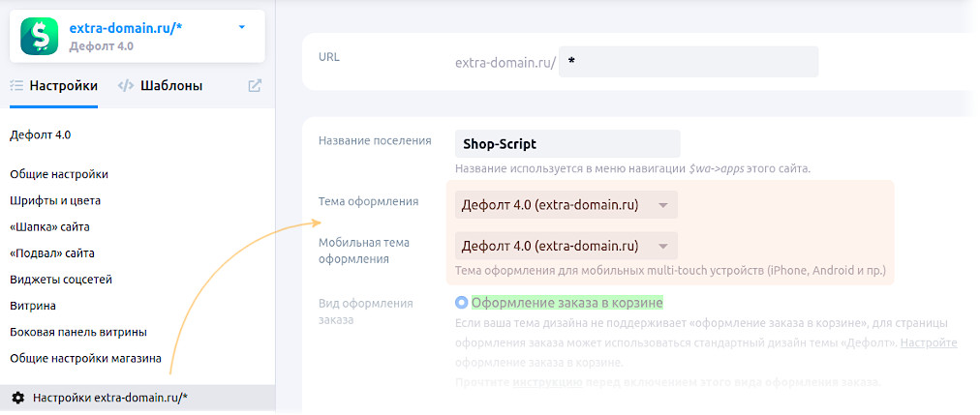Click the code brackets icon near Шаблоны
980x415 pixels.
(126, 85)
